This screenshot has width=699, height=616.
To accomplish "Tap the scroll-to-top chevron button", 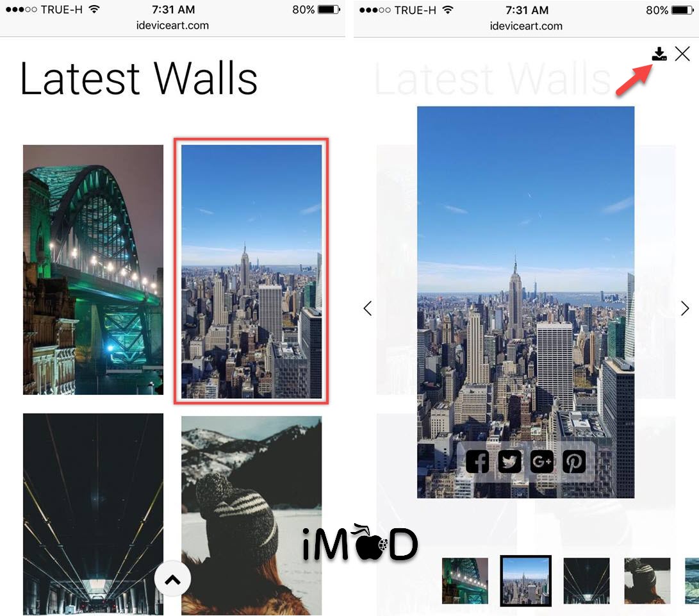I will click(x=172, y=580).
